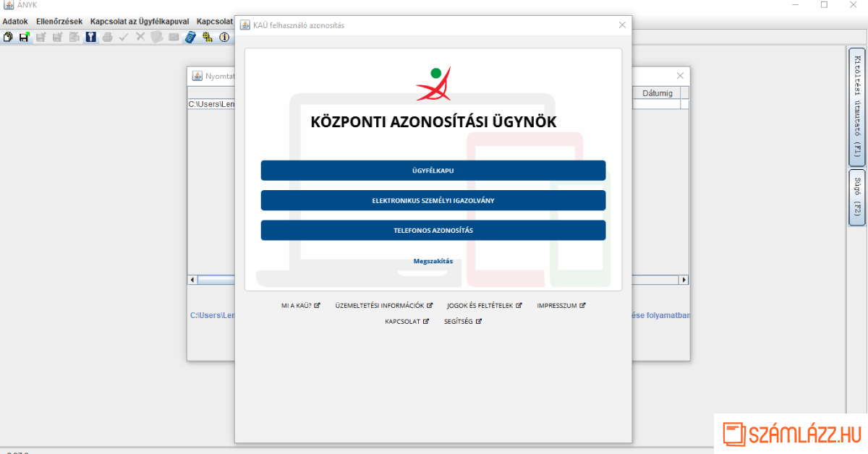The width and height of the screenshot is (868, 454).
Task: Click the blue key icon in toolbar
Action: (x=90, y=37)
